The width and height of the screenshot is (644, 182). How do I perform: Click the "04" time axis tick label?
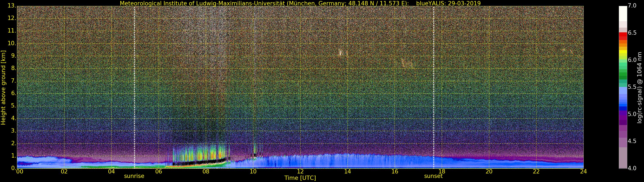tap(111, 172)
